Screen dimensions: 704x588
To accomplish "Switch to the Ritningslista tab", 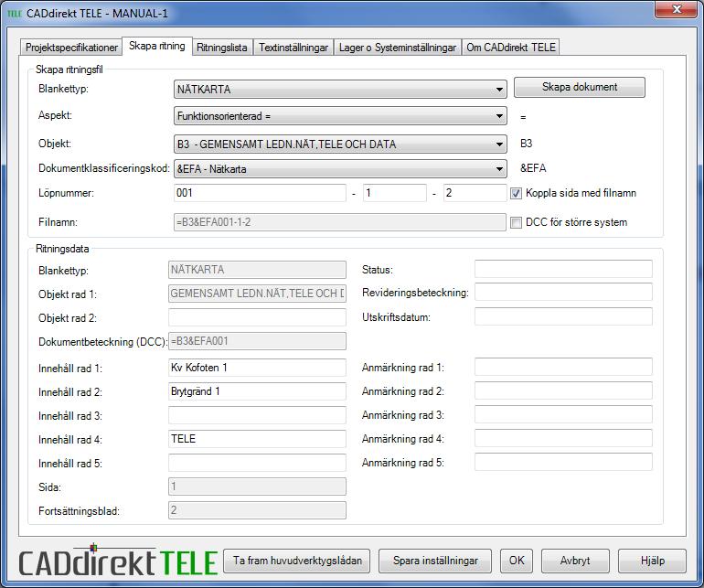I will tap(222, 48).
